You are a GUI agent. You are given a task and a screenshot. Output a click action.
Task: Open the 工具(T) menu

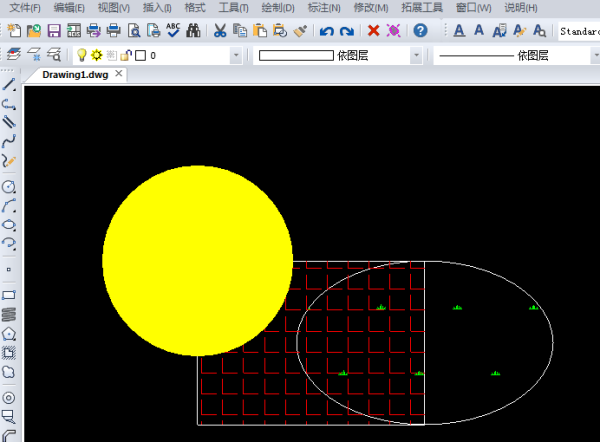click(233, 8)
